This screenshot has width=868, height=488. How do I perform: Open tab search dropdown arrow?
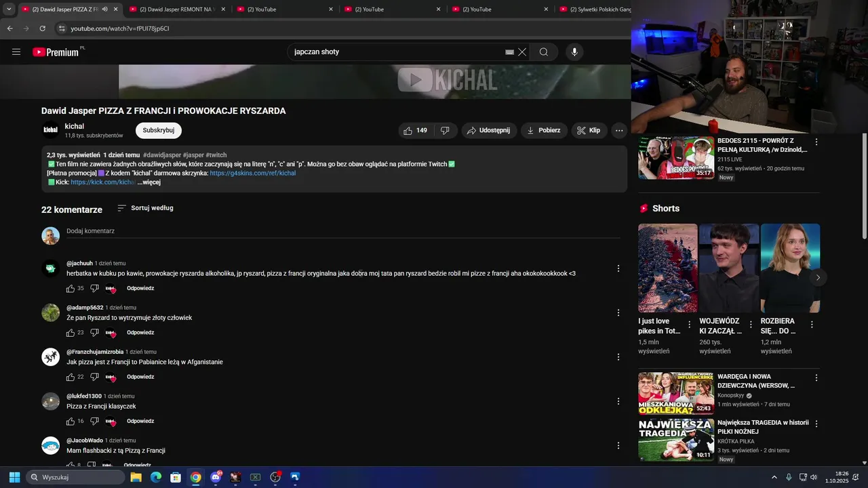pos(9,9)
